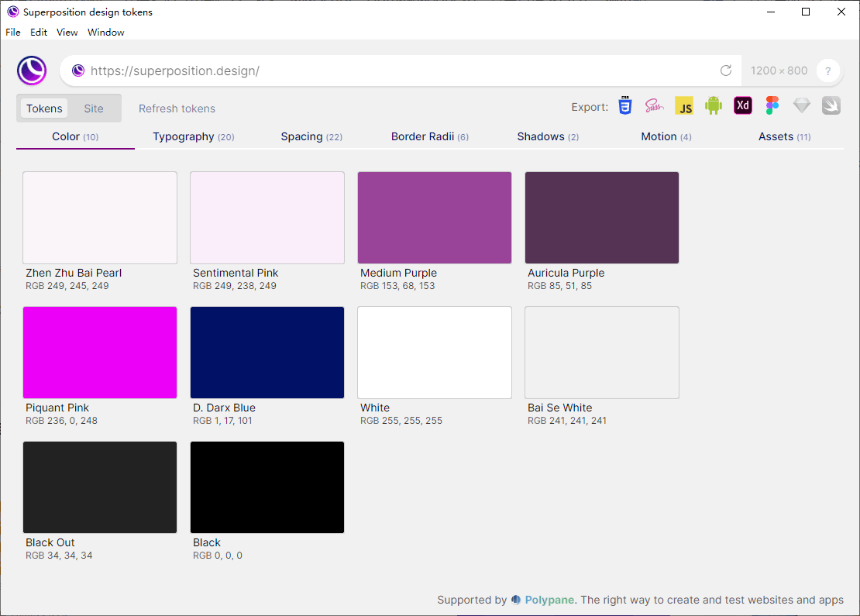Screen dimensions: 860x616
Task: Open the Edit menu
Action: point(39,33)
